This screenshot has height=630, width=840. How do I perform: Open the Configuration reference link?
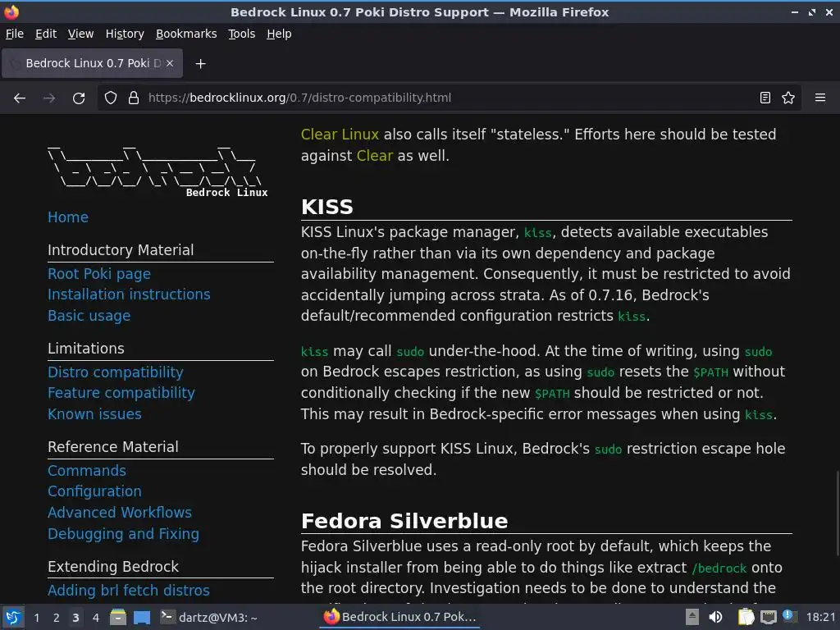click(95, 492)
